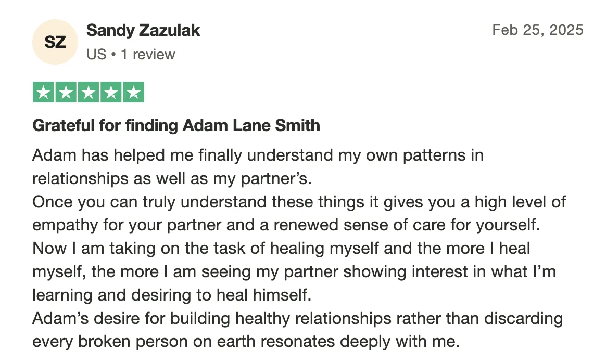Click the second green rating star
This screenshot has width=606, height=364.
(x=66, y=92)
